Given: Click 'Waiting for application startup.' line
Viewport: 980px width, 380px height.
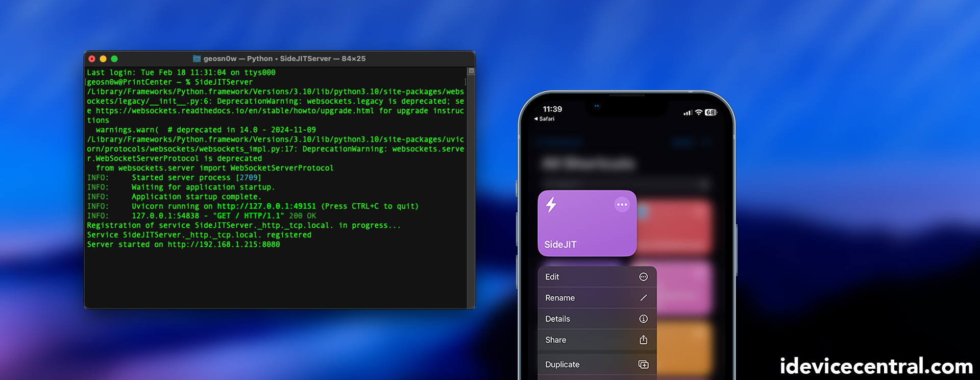Looking at the screenshot, I should (203, 187).
